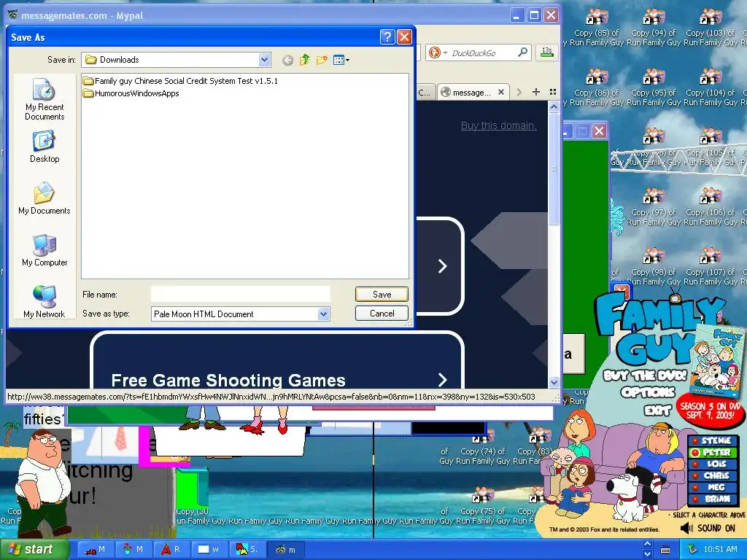The image size is (747, 560).
Task: Open My Recent Documents in places bar
Action: point(44,99)
